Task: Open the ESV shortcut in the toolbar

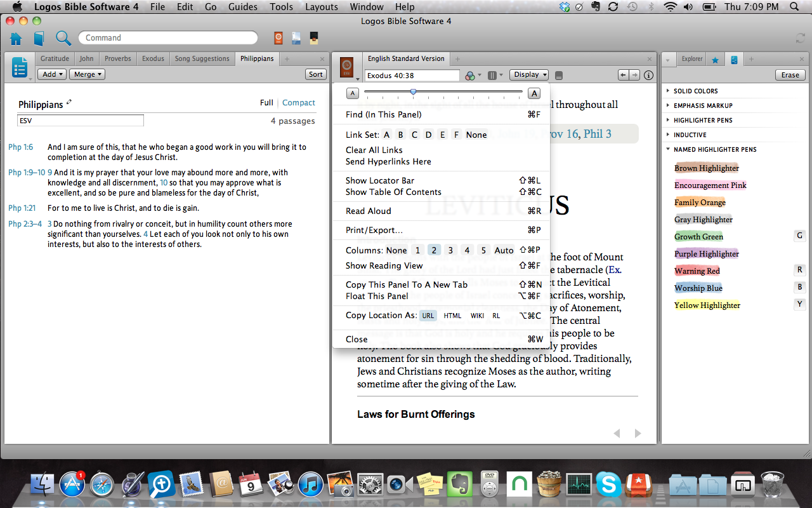Action: click(x=278, y=38)
